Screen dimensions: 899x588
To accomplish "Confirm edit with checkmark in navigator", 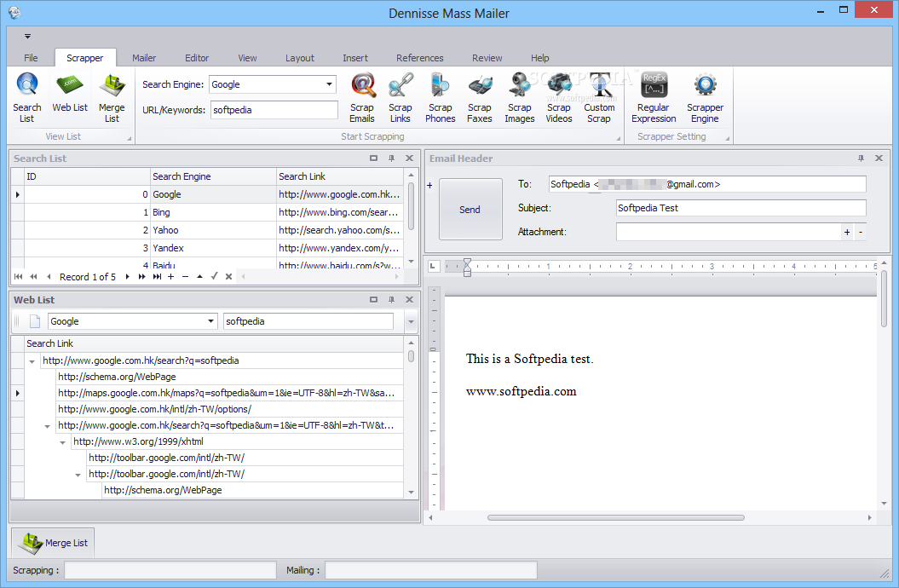I will [x=214, y=277].
